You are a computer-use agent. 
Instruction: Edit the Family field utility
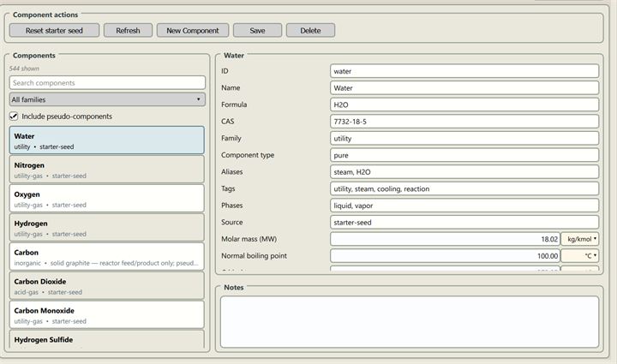[x=464, y=139]
